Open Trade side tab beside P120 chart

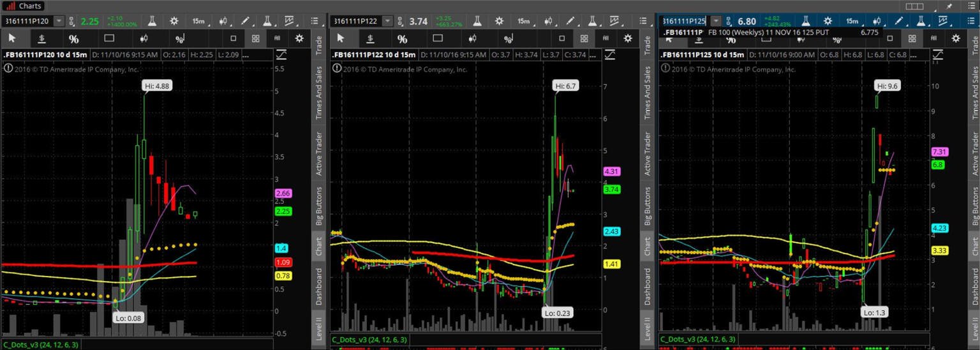tap(319, 45)
